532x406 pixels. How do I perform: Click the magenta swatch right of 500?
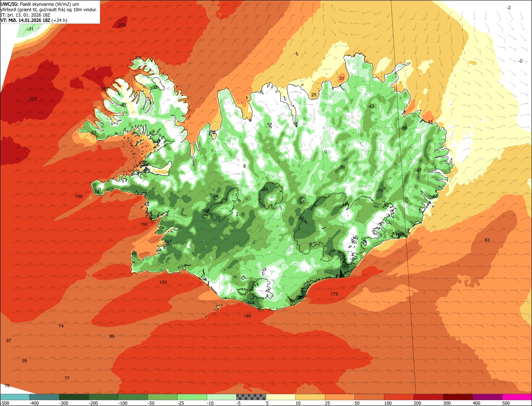(517, 397)
